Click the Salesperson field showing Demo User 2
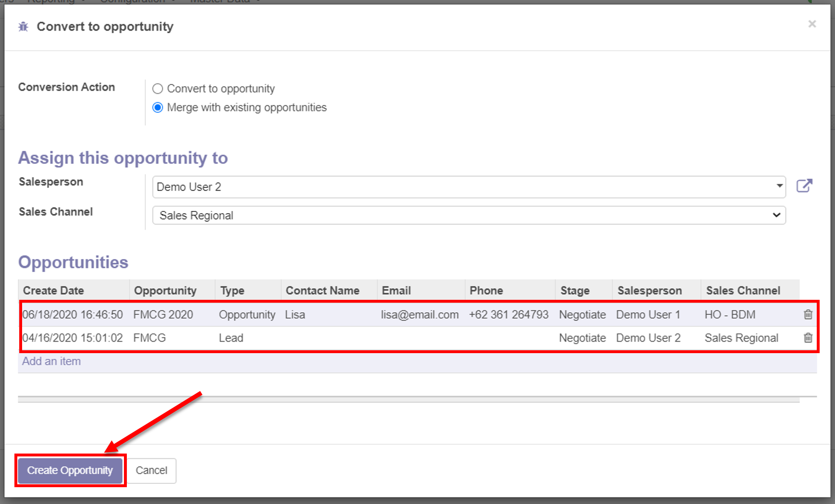The image size is (835, 504). (469, 187)
